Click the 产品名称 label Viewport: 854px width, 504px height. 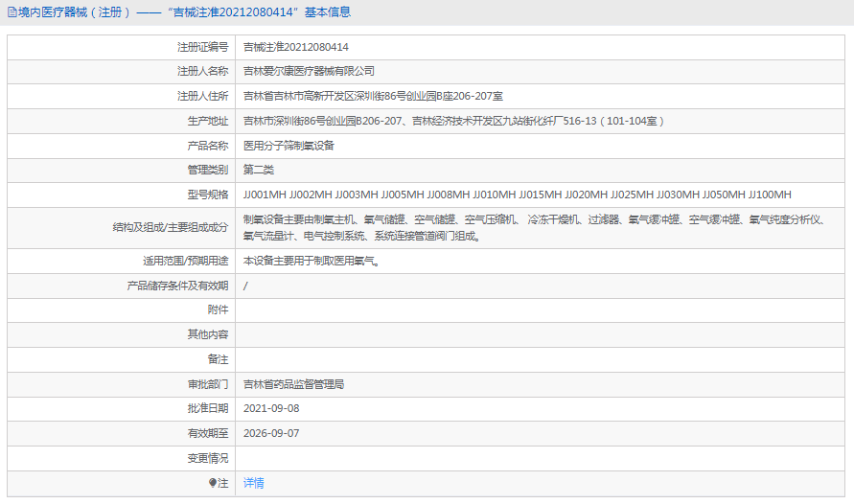tap(208, 146)
